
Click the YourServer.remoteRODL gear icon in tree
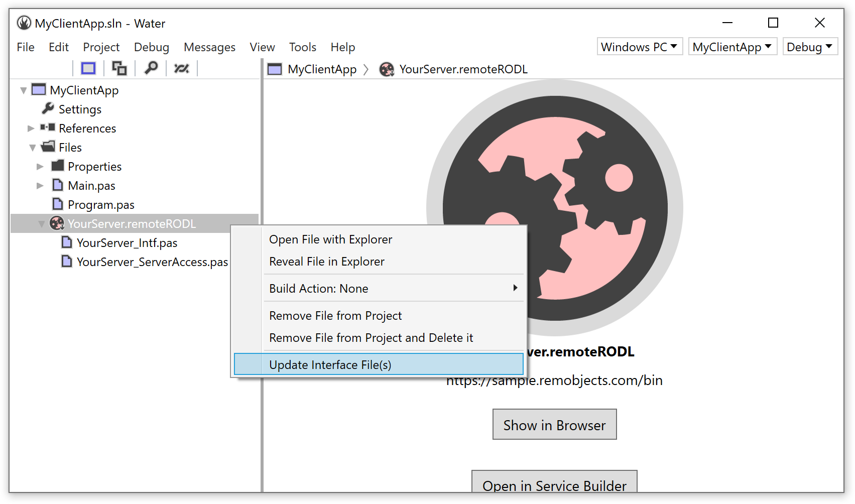tap(57, 223)
